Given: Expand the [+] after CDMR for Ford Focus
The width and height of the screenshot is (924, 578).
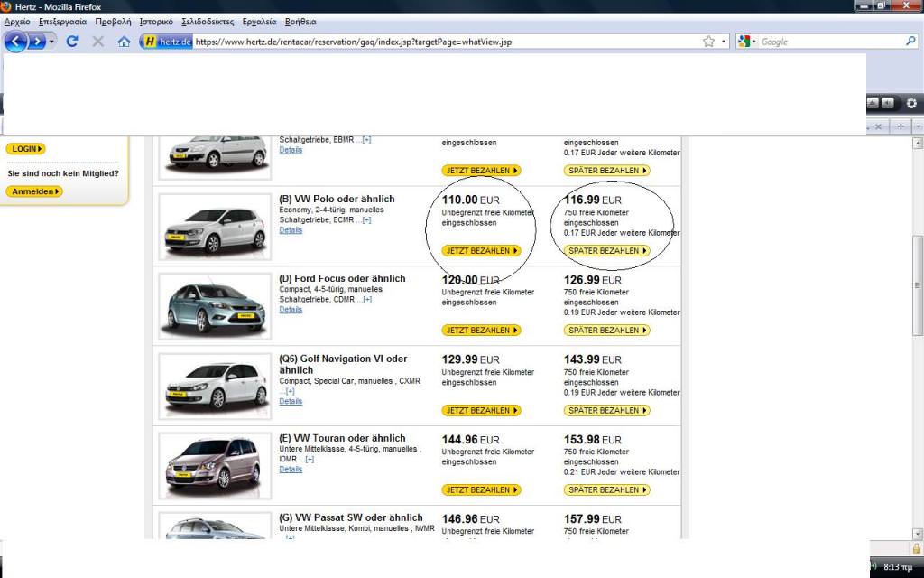Looking at the screenshot, I should [366, 300].
